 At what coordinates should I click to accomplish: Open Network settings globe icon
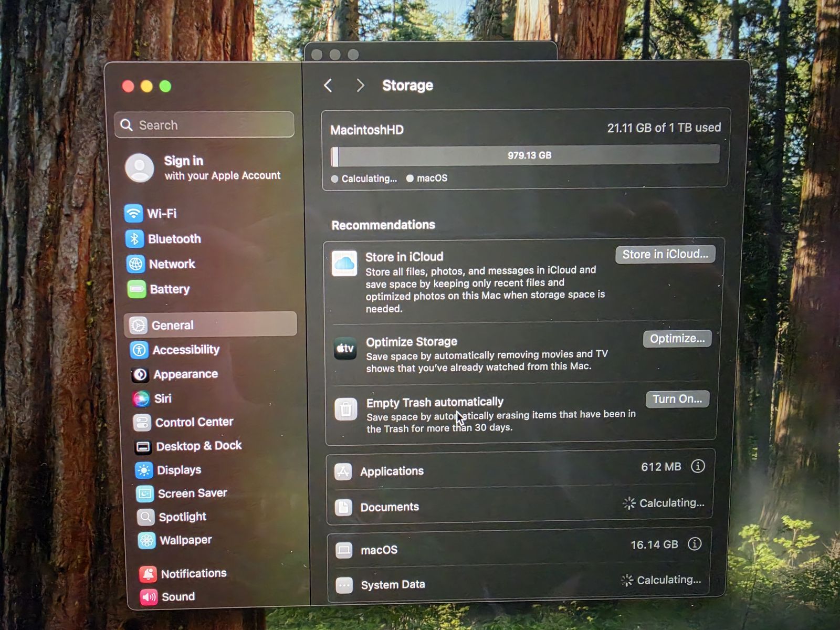(x=135, y=264)
